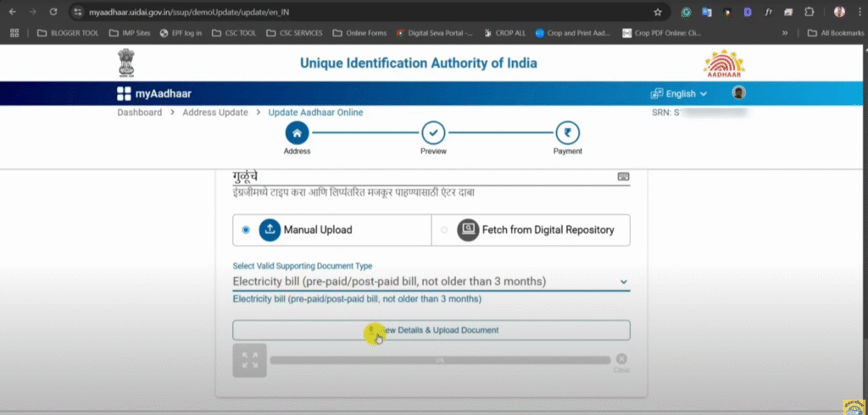Click the fullscreen expand preview icon
This screenshot has width=868, height=415.
pyautogui.click(x=250, y=360)
